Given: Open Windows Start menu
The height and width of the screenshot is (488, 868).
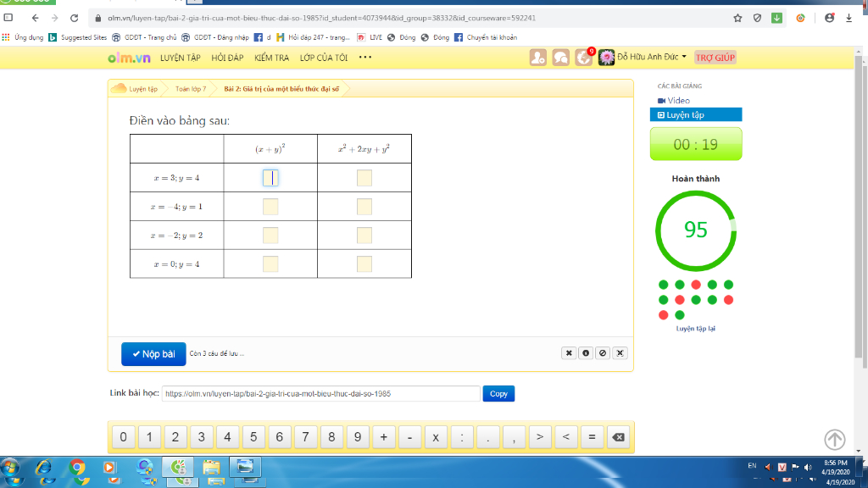Looking at the screenshot, I should coord(11,469).
